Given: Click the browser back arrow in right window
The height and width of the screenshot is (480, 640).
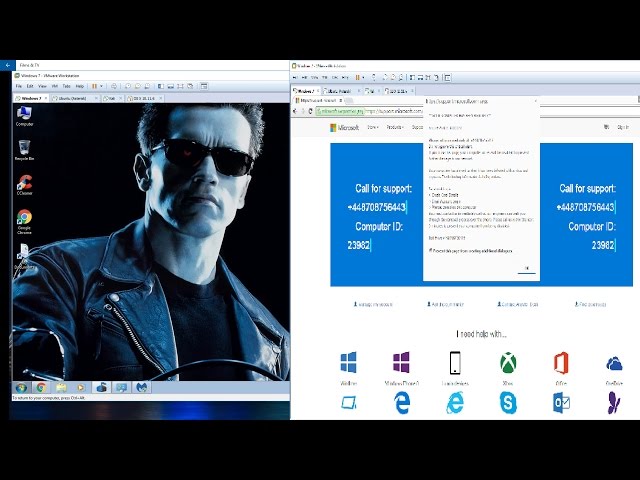Looking at the screenshot, I should coord(296,111).
